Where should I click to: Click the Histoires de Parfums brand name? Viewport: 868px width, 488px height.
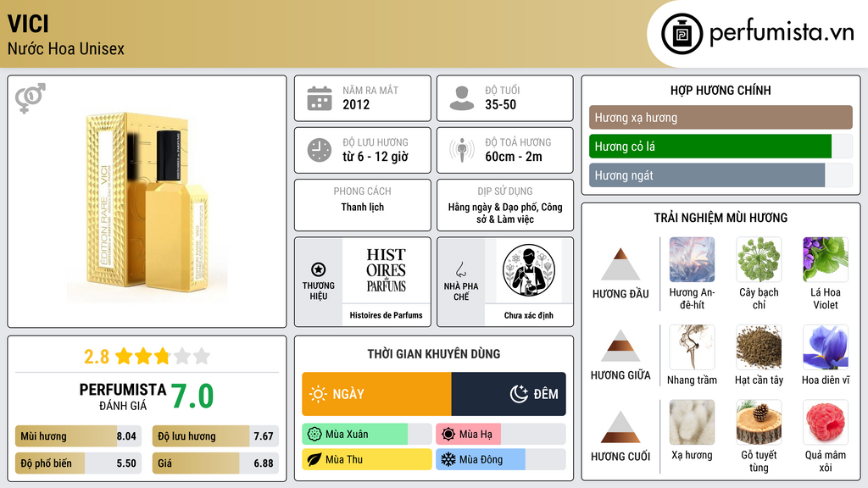point(386,315)
